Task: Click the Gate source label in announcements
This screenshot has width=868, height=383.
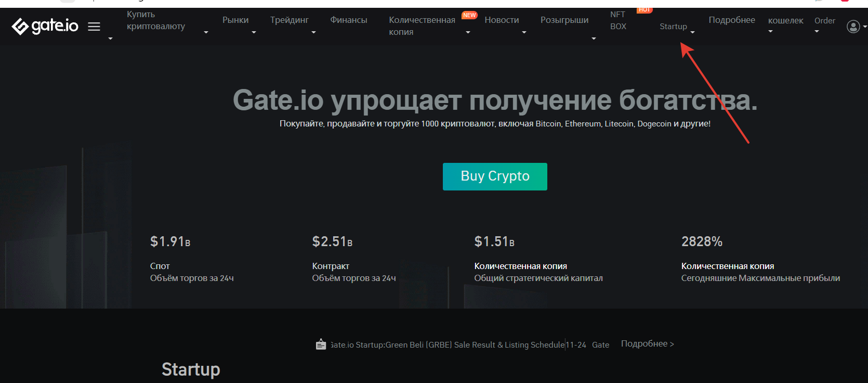Action: tap(600, 344)
